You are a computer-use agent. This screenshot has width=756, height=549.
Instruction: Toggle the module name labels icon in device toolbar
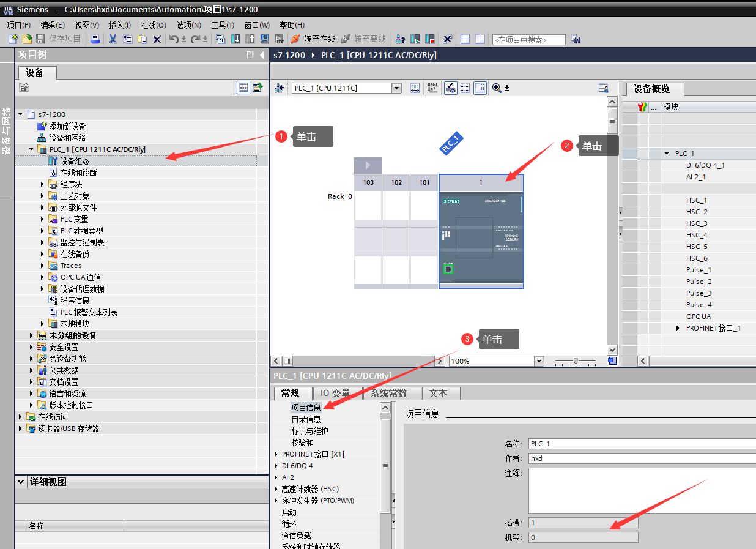tap(433, 88)
